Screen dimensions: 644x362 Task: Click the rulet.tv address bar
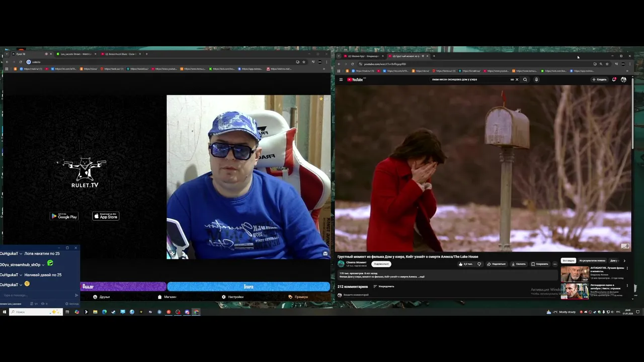(161, 62)
